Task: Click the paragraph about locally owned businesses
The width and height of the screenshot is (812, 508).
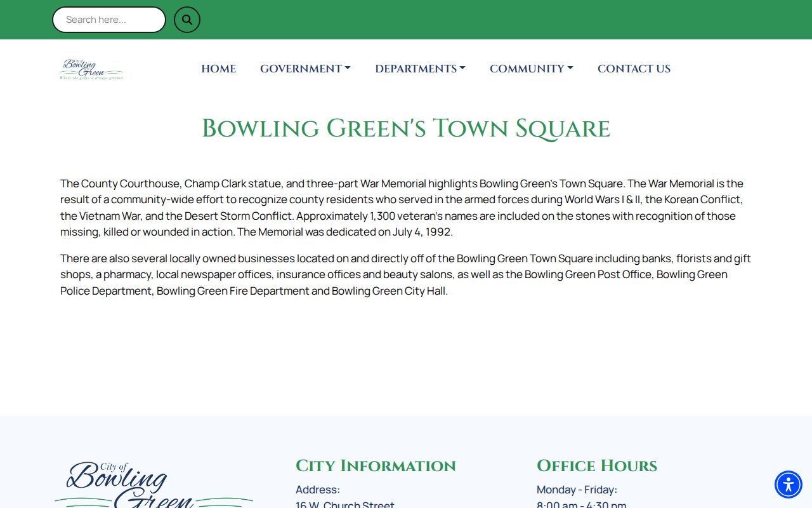Action: (x=406, y=274)
